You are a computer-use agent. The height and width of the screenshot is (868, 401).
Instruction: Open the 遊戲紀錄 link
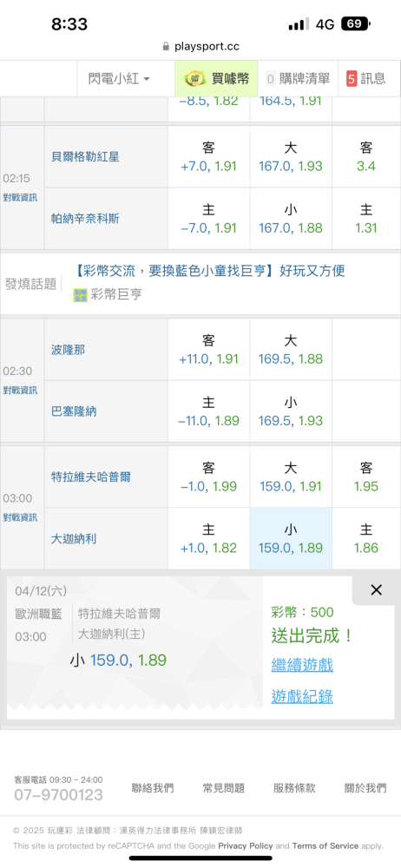click(302, 696)
